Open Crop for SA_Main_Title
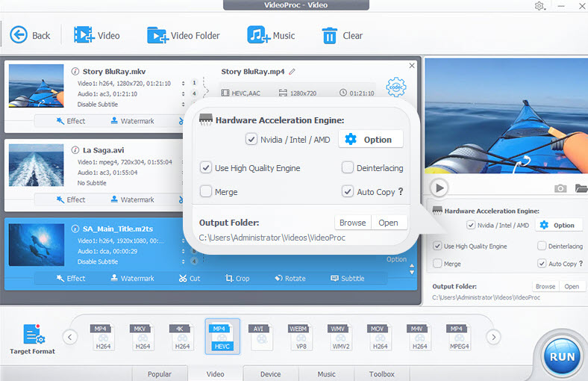 coord(237,278)
